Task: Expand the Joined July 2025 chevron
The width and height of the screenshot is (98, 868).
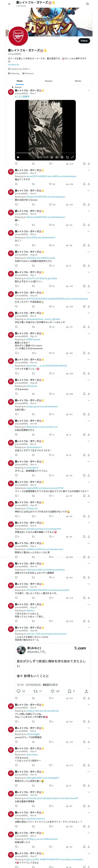Action: coord(29,69)
